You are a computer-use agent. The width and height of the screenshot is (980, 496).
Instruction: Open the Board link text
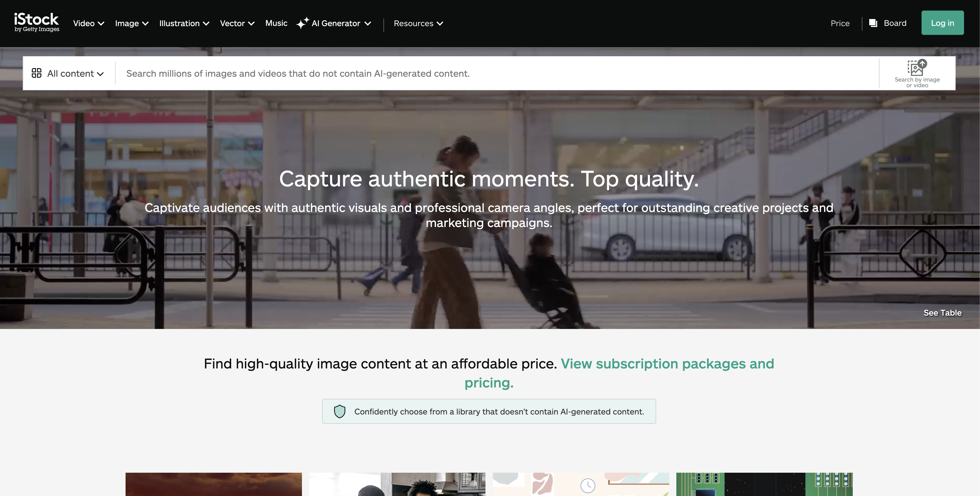[x=895, y=23]
